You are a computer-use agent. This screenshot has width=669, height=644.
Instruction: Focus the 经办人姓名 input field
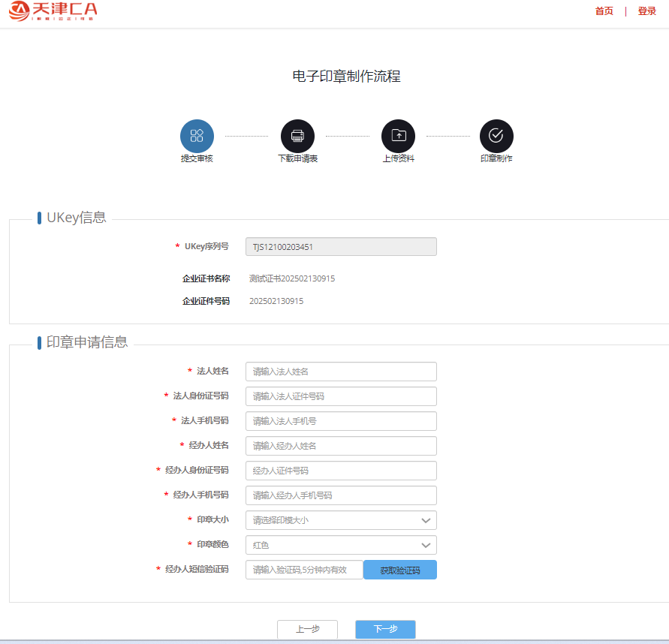[341, 446]
